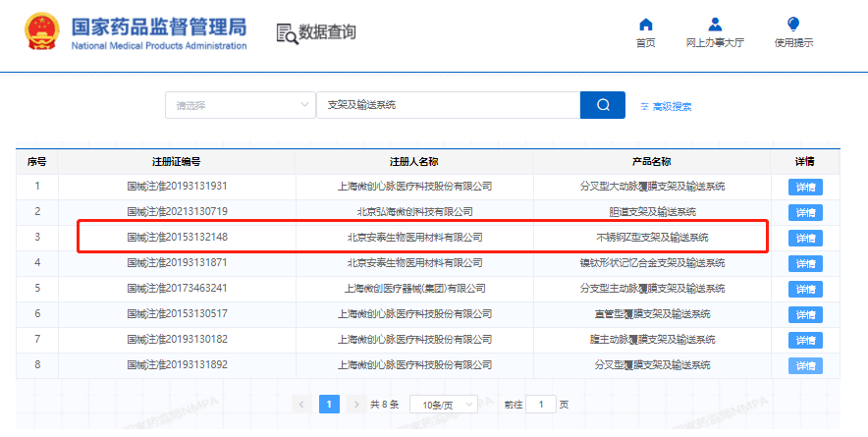Click 北京弘海微创科技有限公司 cell

[414, 211]
